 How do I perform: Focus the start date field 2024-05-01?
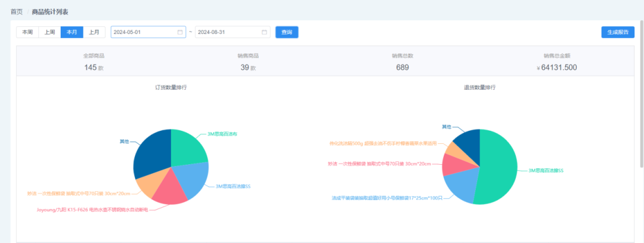[148, 32]
